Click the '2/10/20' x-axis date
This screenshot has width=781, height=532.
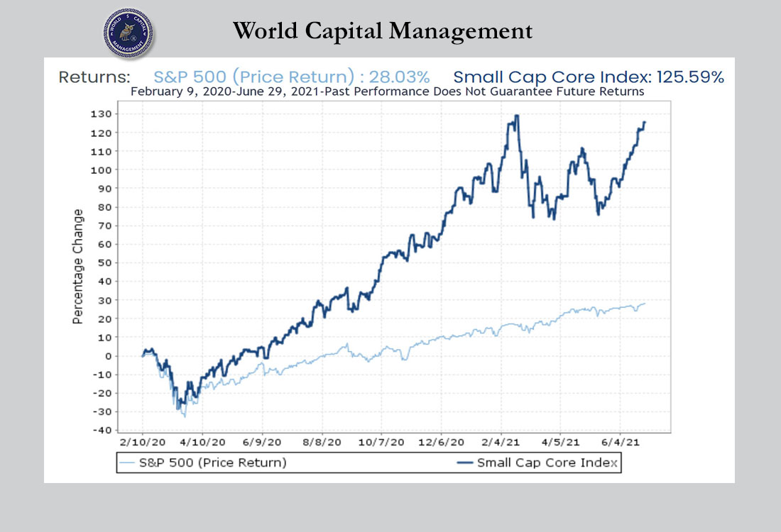pos(143,442)
